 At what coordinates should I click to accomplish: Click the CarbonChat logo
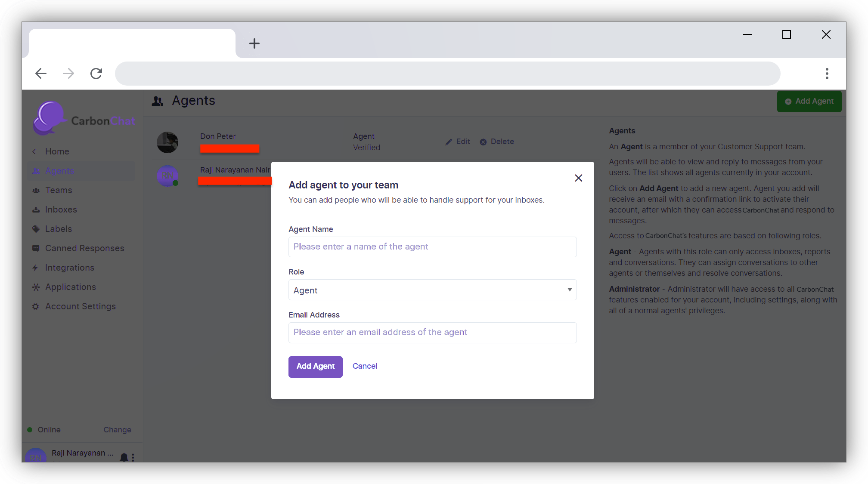coord(84,118)
